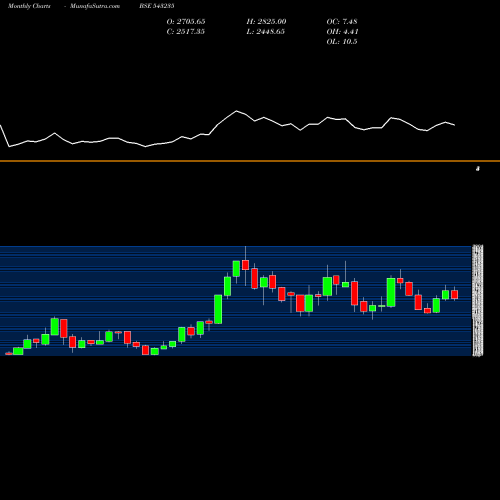Select the OC: 7.48 value
Screen dimensions: 500x500
point(342,21)
